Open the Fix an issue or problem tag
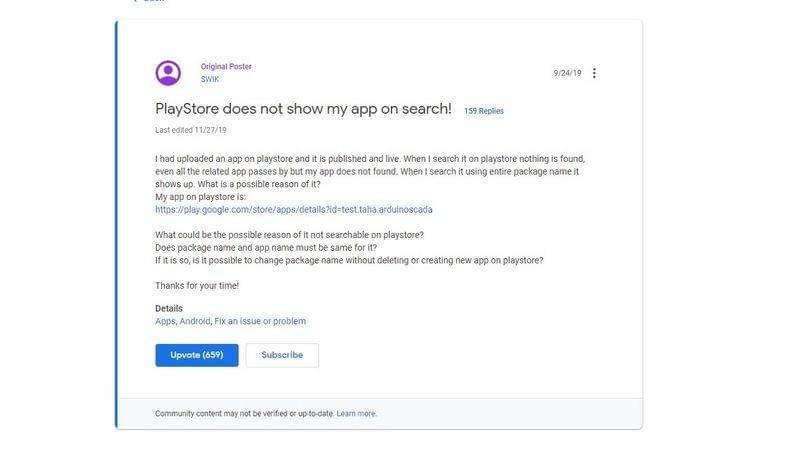The height and width of the screenshot is (450, 800). click(260, 321)
